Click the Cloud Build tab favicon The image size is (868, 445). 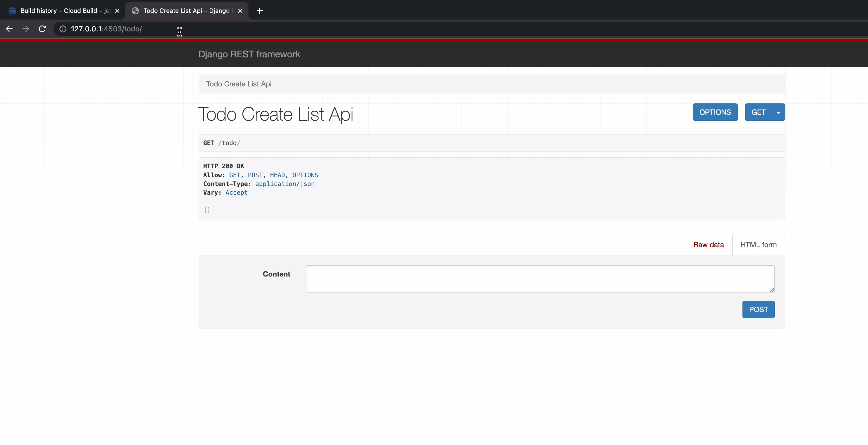click(12, 11)
